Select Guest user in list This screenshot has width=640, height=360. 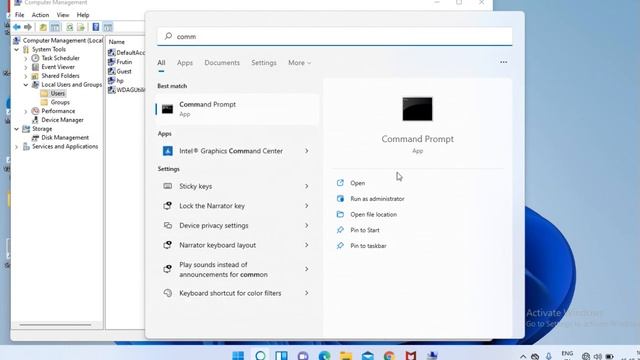(124, 71)
